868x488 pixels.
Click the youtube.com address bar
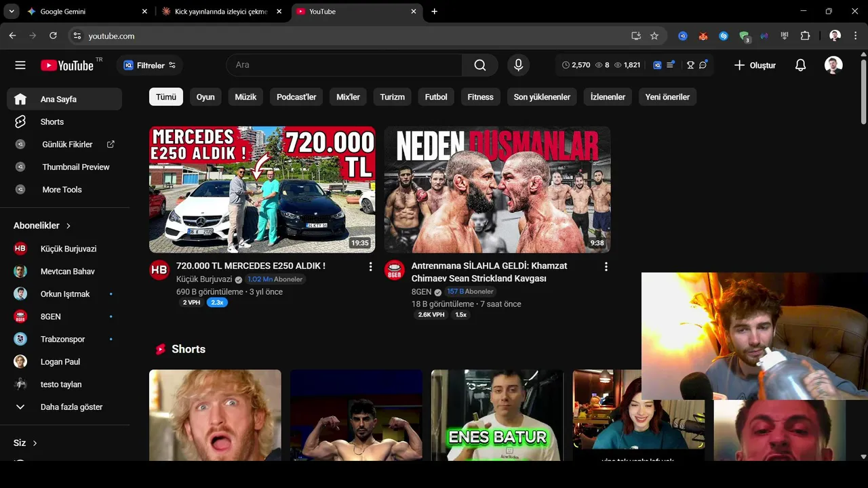[x=353, y=36]
